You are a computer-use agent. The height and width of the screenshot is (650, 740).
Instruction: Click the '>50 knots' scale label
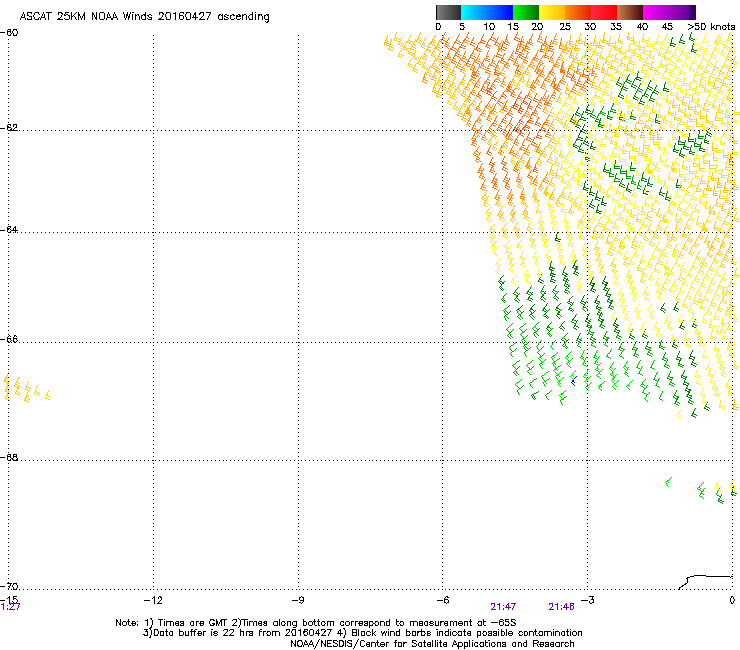tap(711, 27)
